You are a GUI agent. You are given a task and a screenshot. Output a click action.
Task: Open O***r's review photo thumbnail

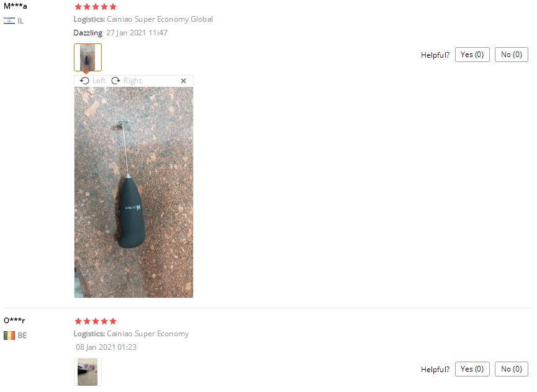point(88,372)
